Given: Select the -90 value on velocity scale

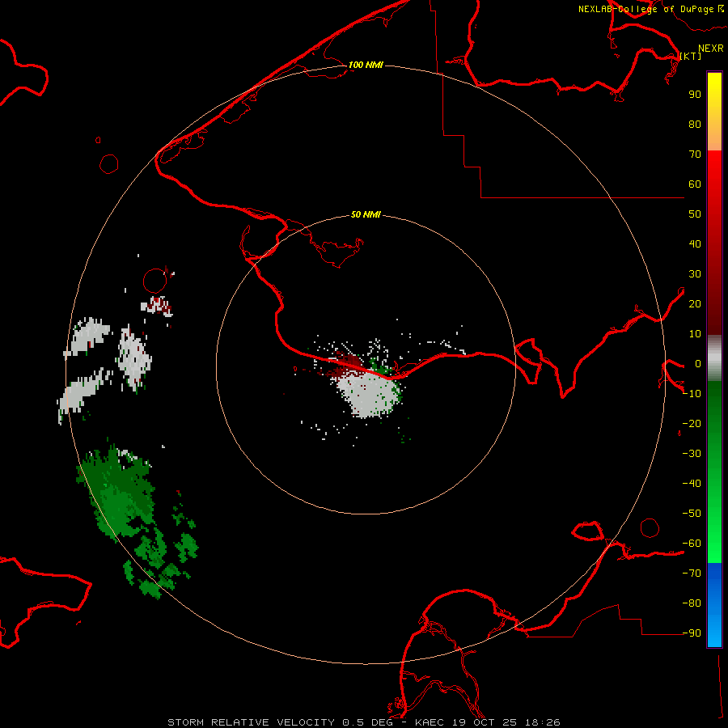Looking at the screenshot, I should coord(692,633).
